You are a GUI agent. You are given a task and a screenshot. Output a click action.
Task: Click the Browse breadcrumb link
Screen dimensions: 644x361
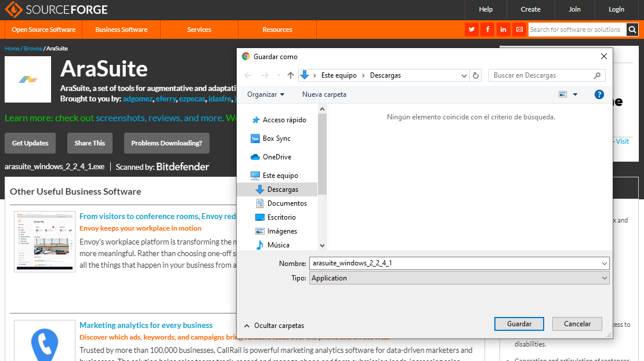pyautogui.click(x=33, y=49)
